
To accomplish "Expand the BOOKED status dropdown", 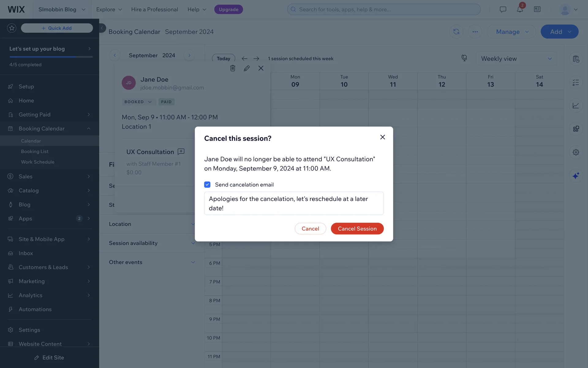I will pyautogui.click(x=138, y=102).
